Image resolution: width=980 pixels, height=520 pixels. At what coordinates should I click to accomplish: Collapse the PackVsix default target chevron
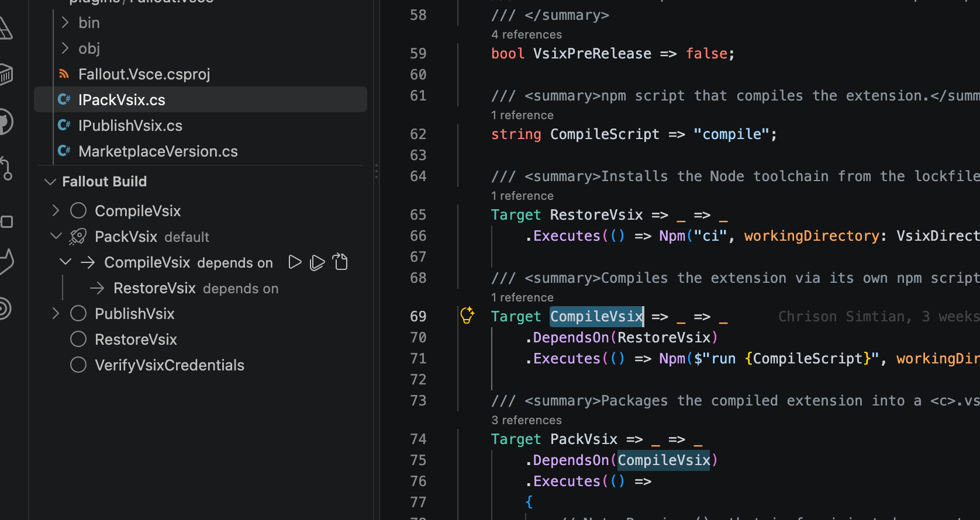point(56,236)
